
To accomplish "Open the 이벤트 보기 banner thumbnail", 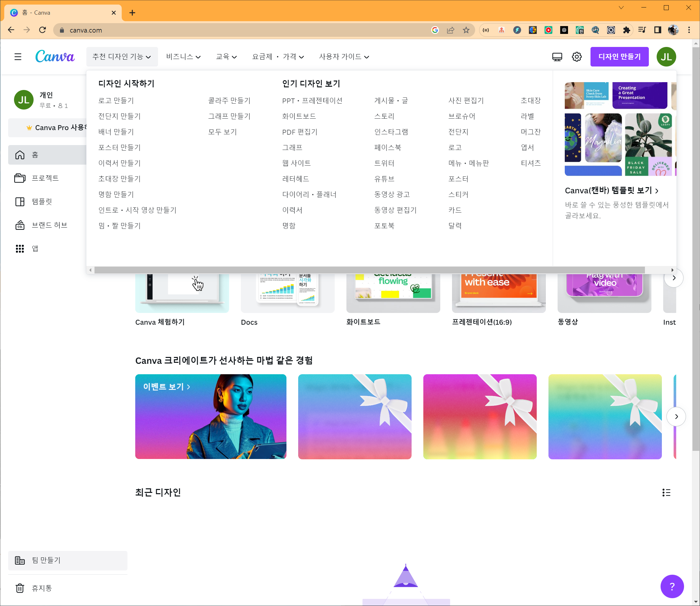I will (x=211, y=417).
